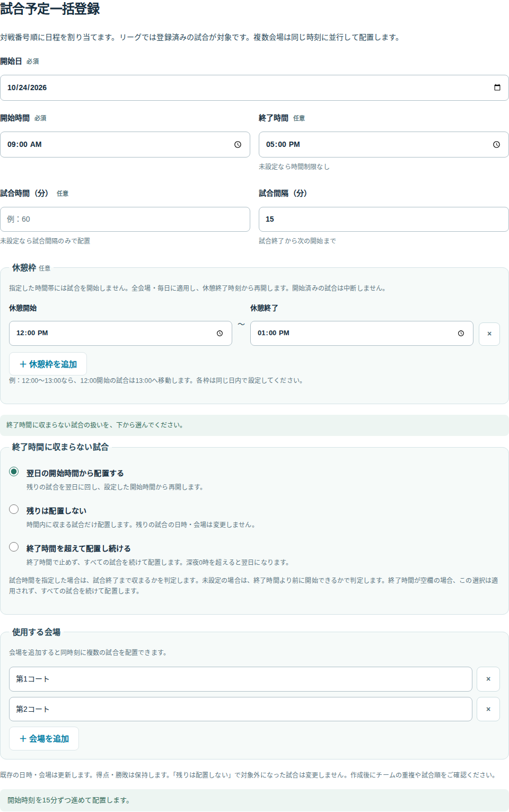Viewport: 509px width, 812px height.
Task: Click the 試合時間（分） input field
Action: 125,219
